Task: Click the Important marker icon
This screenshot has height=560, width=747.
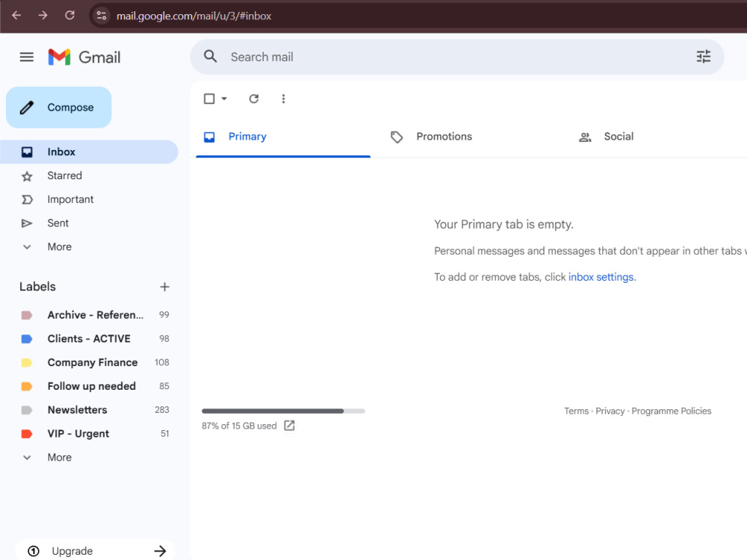Action: pyautogui.click(x=27, y=199)
